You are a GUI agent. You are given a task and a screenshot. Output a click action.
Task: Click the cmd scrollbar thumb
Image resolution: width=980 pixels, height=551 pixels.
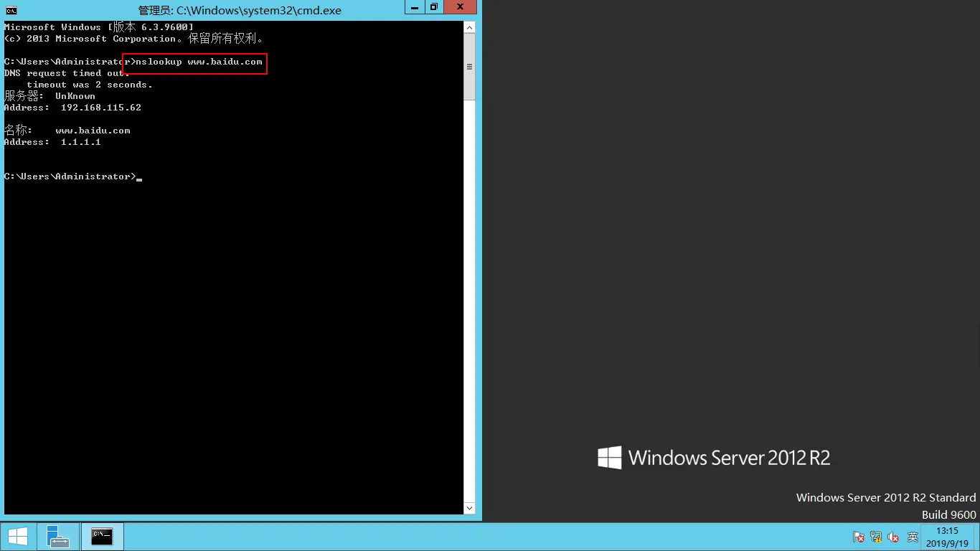470,67
